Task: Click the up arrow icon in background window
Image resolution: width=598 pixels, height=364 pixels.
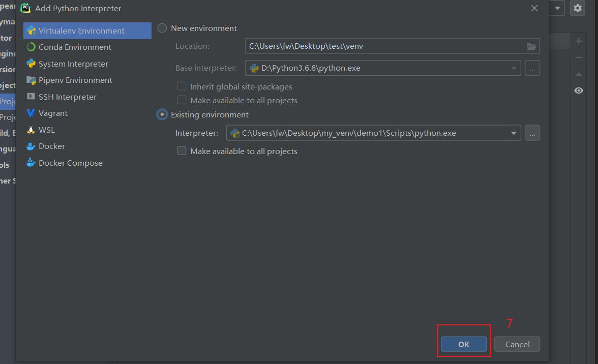Action: 579,74
